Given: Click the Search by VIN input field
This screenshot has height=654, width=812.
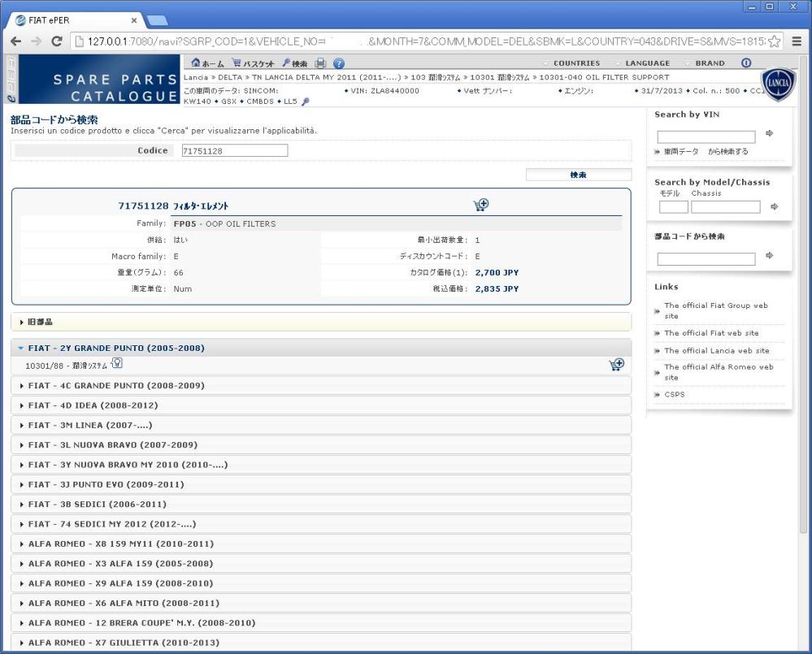Looking at the screenshot, I should (x=706, y=137).
